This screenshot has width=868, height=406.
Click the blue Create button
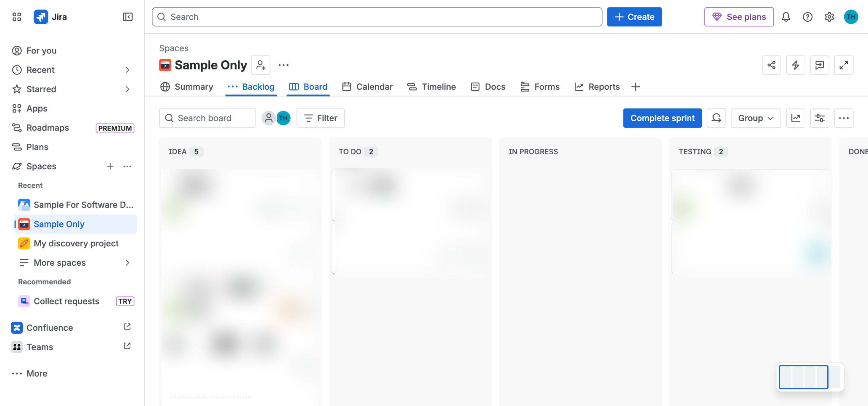634,17
